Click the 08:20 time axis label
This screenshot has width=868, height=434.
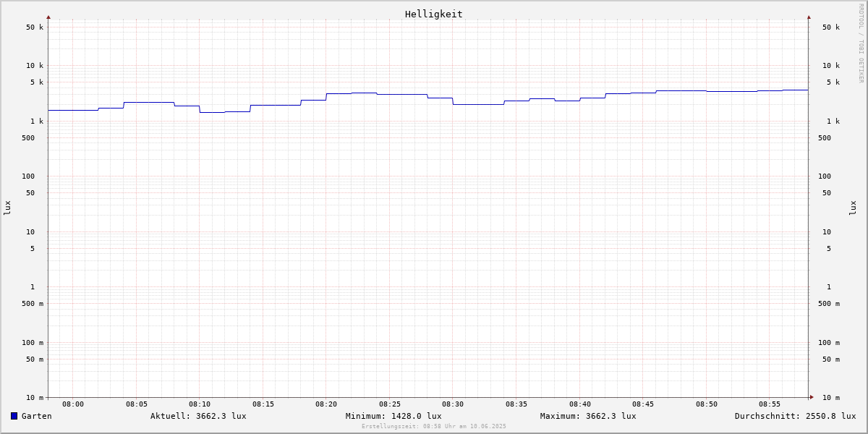point(326,404)
